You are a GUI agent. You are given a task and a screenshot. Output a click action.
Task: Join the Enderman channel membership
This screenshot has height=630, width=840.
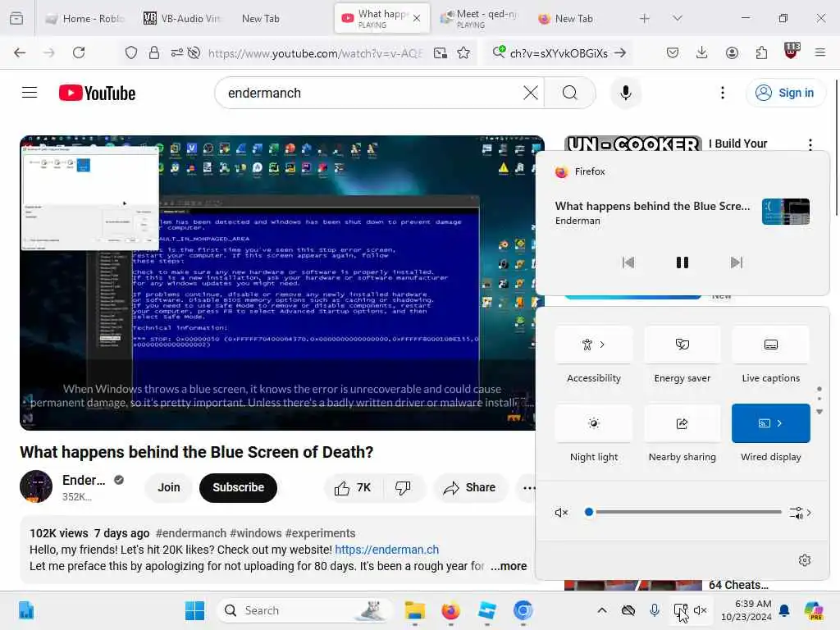coord(169,487)
